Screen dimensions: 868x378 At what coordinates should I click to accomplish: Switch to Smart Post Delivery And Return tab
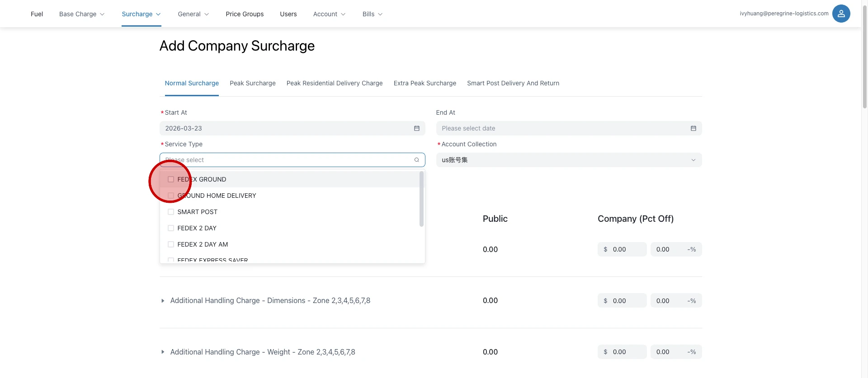pyautogui.click(x=513, y=83)
